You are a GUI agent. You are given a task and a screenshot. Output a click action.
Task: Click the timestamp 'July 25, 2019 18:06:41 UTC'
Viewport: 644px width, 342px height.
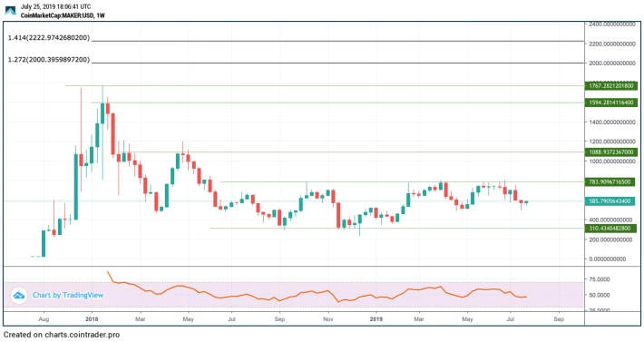56,7
